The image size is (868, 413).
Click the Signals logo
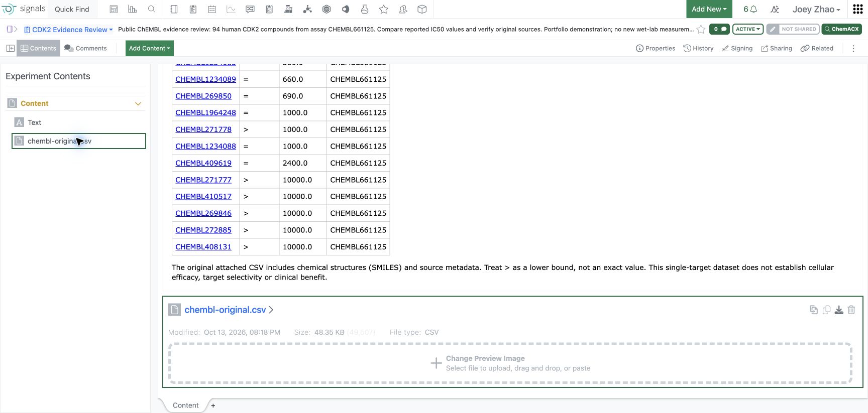(24, 9)
